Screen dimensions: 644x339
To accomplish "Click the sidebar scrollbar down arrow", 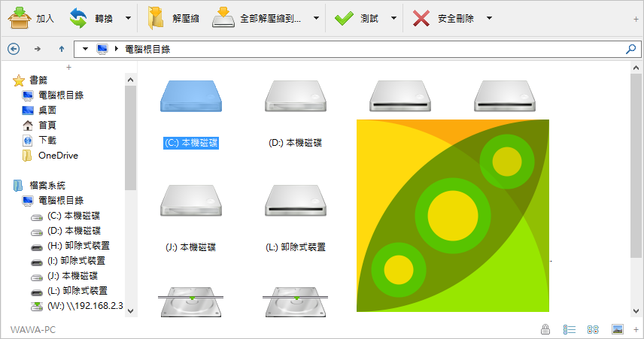I will pyautogui.click(x=131, y=311).
